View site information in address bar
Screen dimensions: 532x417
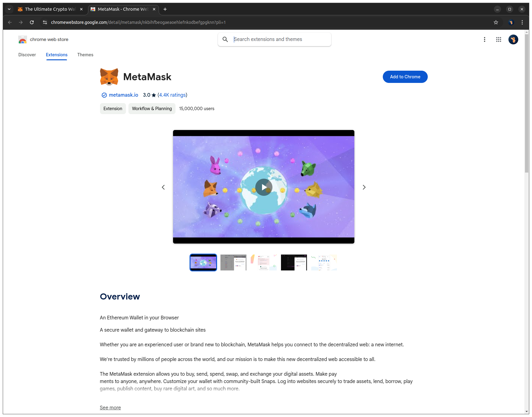coord(45,22)
